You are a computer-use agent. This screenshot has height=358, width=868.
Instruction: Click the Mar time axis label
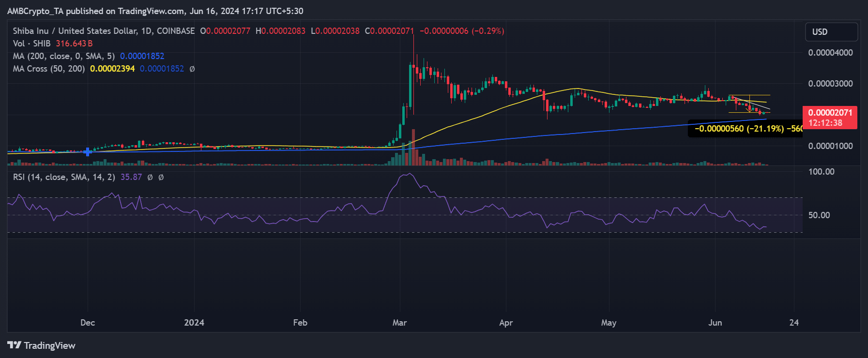(x=399, y=323)
